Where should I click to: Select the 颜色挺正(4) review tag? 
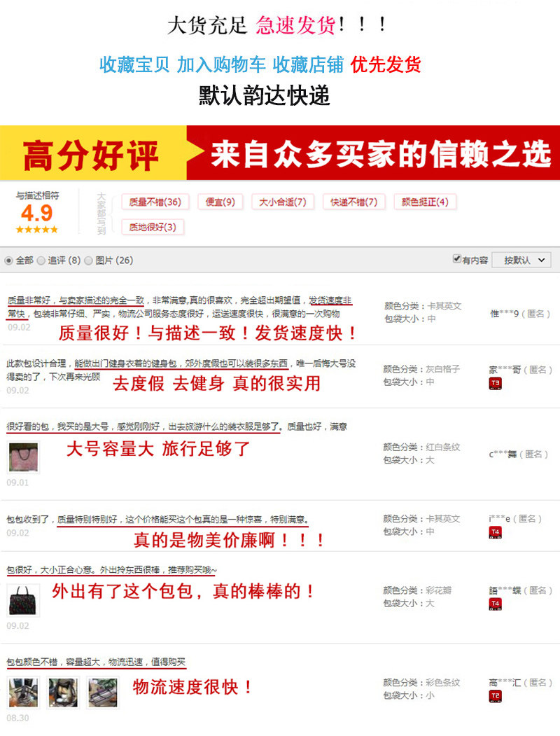pyautogui.click(x=425, y=202)
